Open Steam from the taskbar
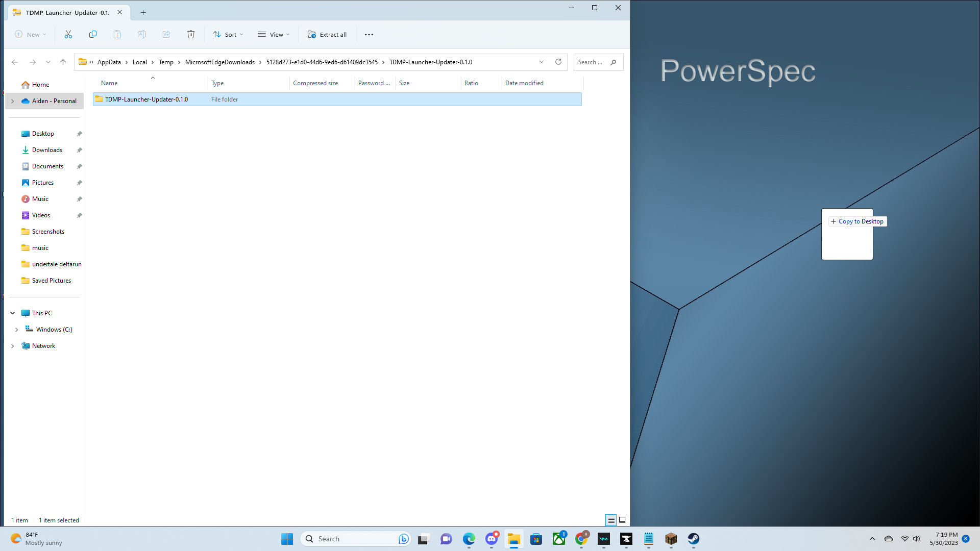This screenshot has height=551, width=980. coord(693,539)
